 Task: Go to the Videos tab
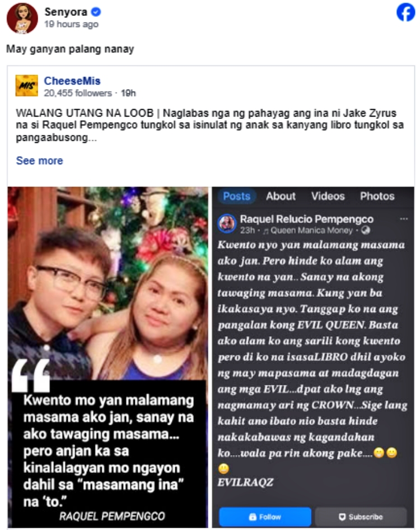pyautogui.click(x=328, y=197)
